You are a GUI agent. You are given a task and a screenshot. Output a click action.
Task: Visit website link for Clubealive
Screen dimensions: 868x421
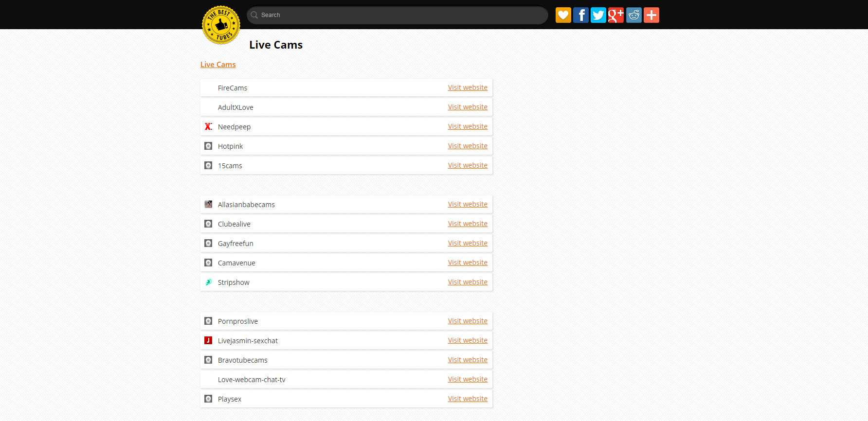pos(468,224)
